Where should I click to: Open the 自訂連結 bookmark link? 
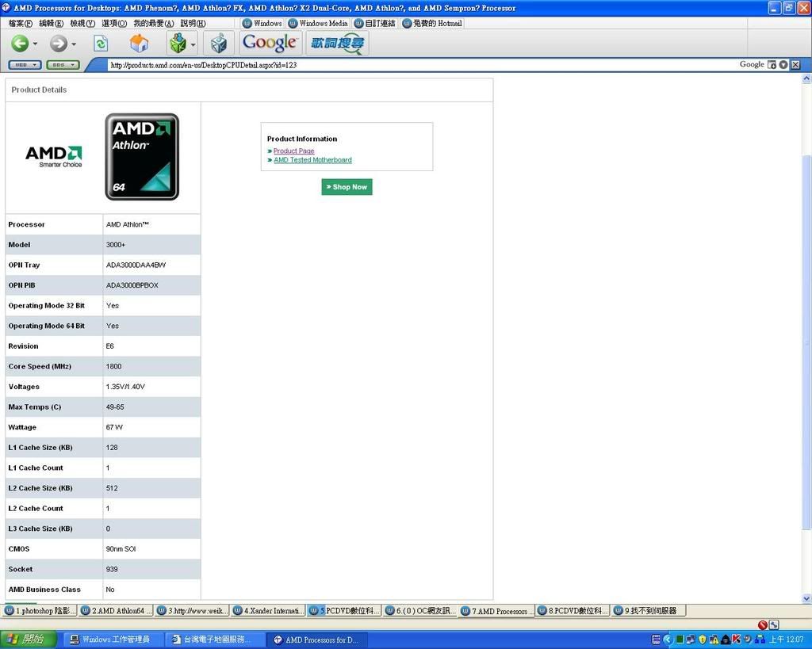[x=375, y=23]
